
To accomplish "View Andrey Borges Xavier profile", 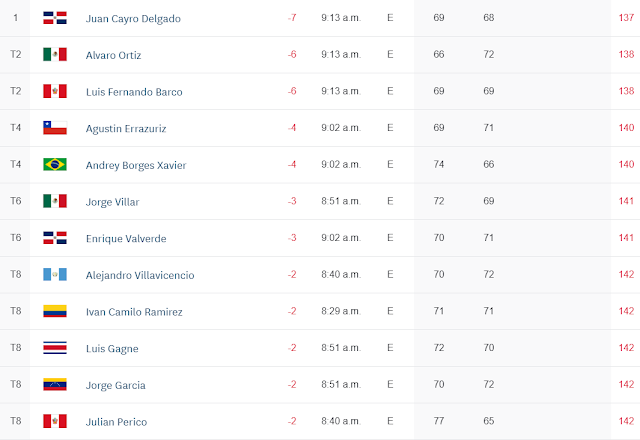I will [136, 165].
